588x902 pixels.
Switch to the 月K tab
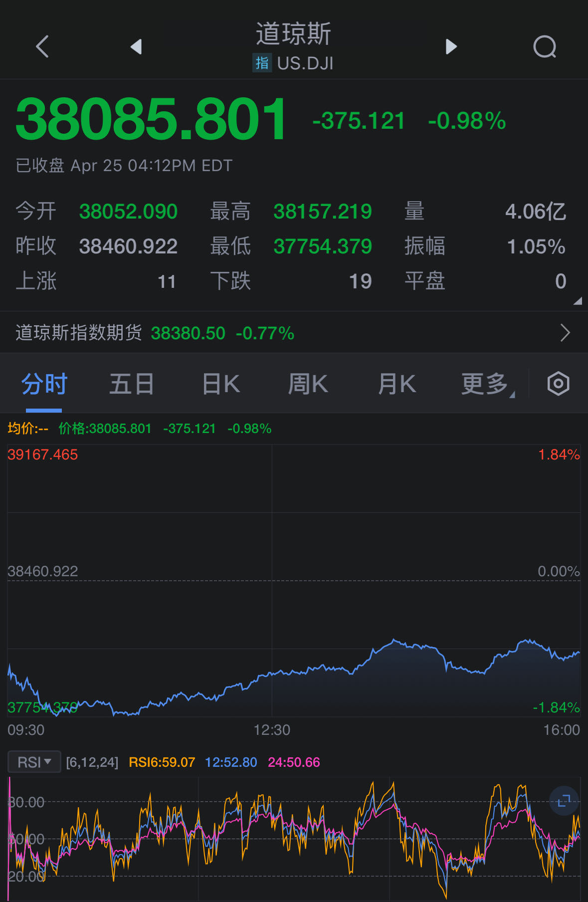point(396,384)
